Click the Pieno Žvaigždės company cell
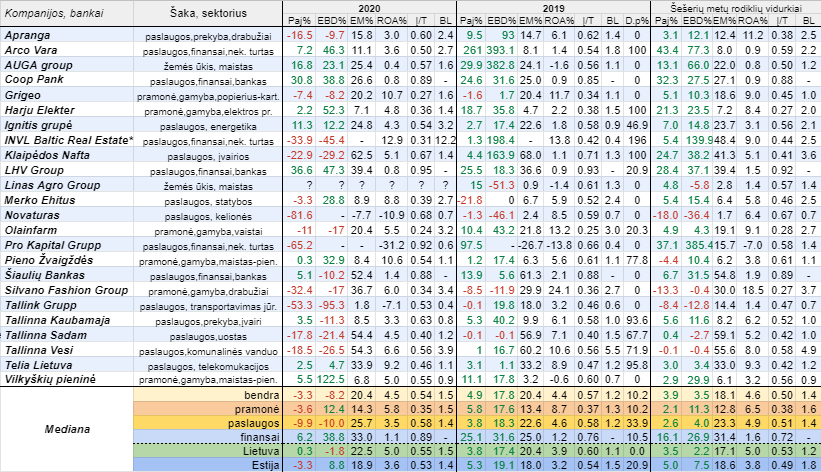Image resolution: width=821 pixels, height=472 pixels. click(49, 260)
